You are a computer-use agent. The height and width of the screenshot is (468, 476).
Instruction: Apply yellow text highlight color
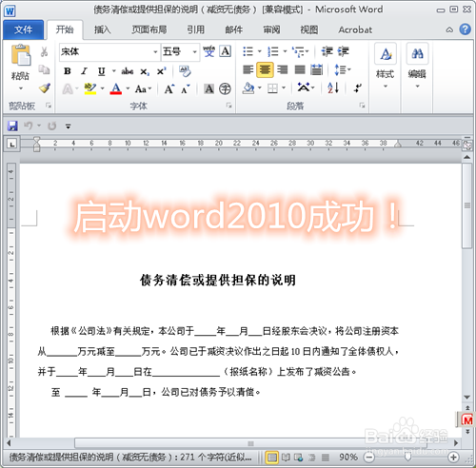pos(90,88)
